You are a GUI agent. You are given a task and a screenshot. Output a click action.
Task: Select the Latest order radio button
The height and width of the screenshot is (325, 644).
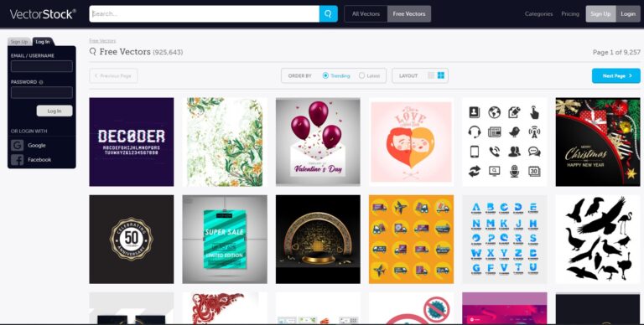pos(362,75)
